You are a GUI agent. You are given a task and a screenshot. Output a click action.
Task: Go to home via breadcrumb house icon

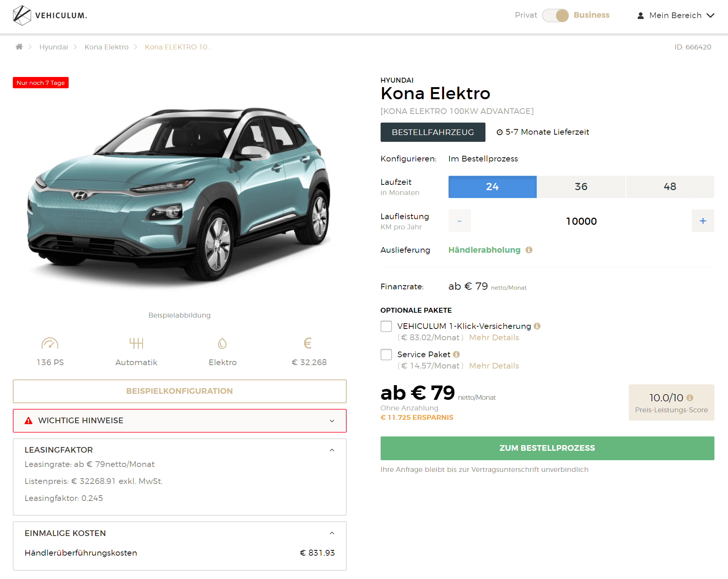[x=19, y=47]
